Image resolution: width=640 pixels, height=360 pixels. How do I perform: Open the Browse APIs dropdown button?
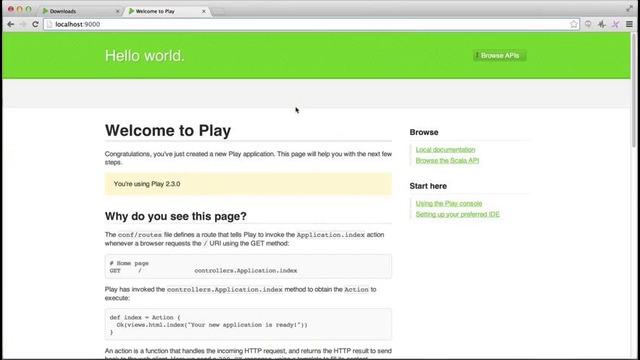click(500, 56)
